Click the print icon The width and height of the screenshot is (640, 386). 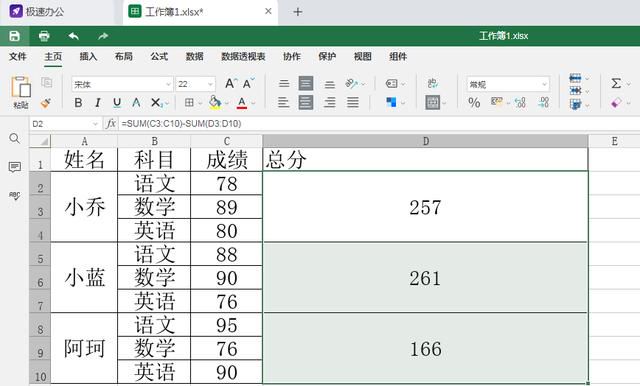(x=44, y=36)
